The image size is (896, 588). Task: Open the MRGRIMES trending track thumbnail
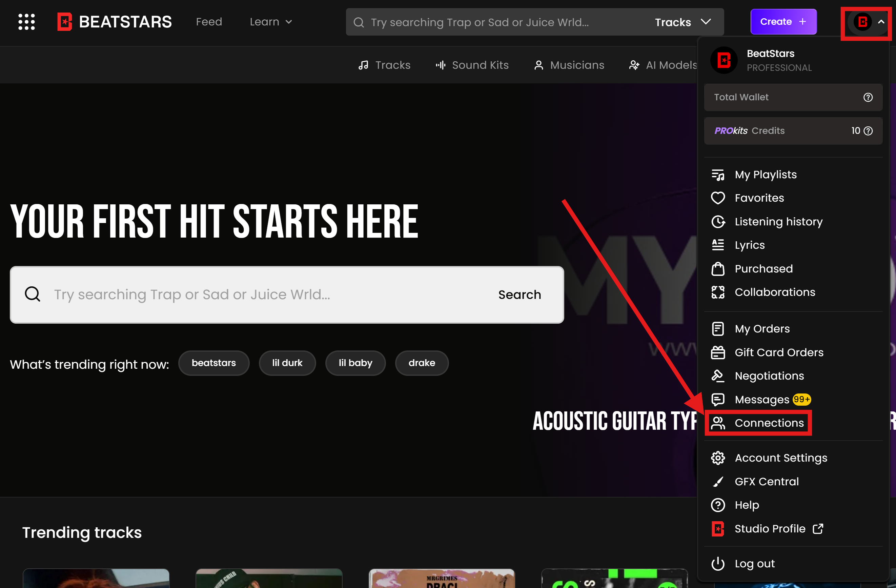tap(442, 578)
